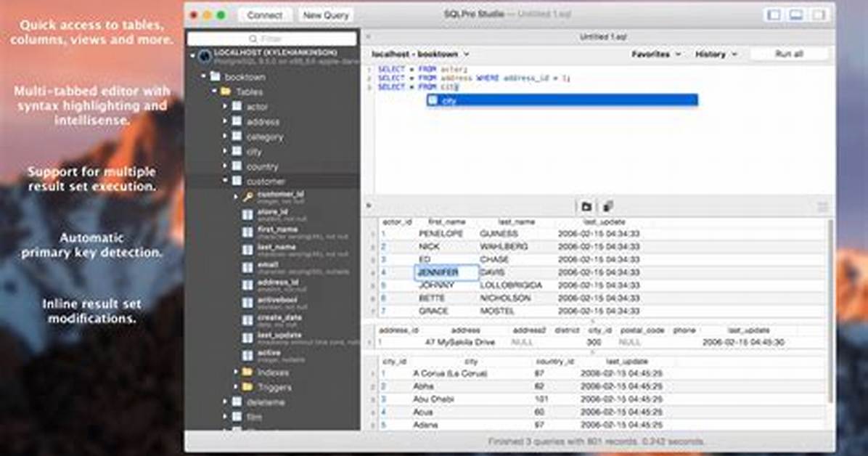Click the customer table icon

coord(237,181)
